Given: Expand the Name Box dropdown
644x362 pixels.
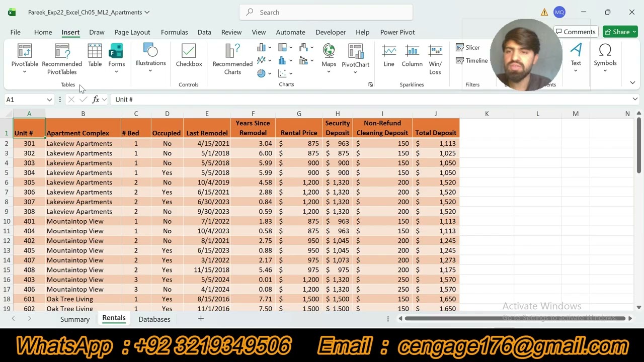Looking at the screenshot, I should tap(49, 100).
